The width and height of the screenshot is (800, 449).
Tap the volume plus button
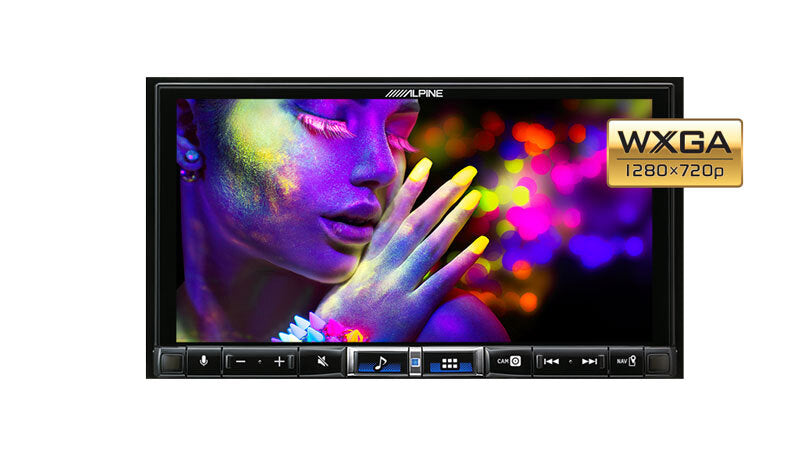point(279,361)
